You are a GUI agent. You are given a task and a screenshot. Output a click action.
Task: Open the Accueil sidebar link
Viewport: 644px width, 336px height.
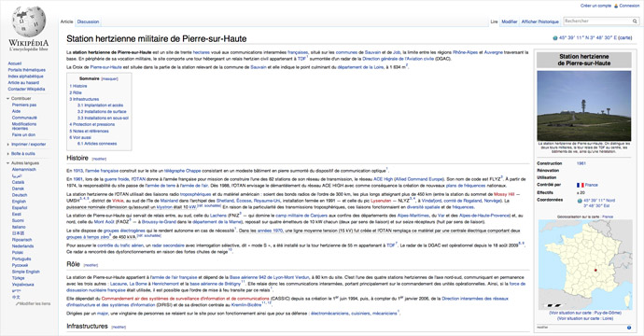(x=15, y=63)
